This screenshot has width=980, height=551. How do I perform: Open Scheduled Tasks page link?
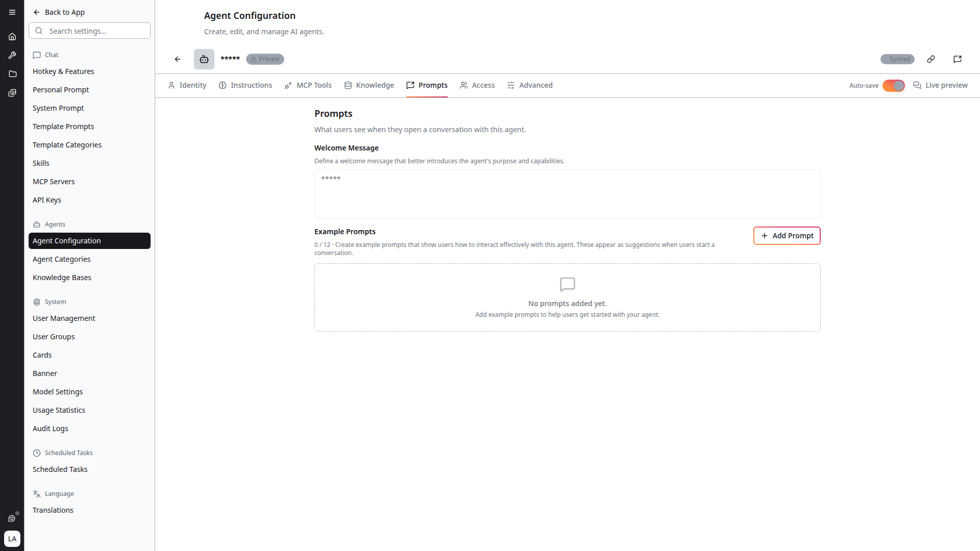89,469
